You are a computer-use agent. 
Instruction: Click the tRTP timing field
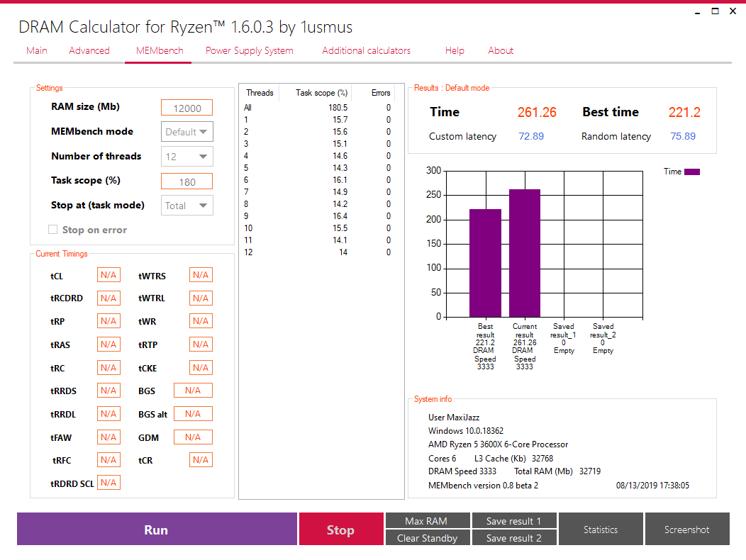(201, 345)
